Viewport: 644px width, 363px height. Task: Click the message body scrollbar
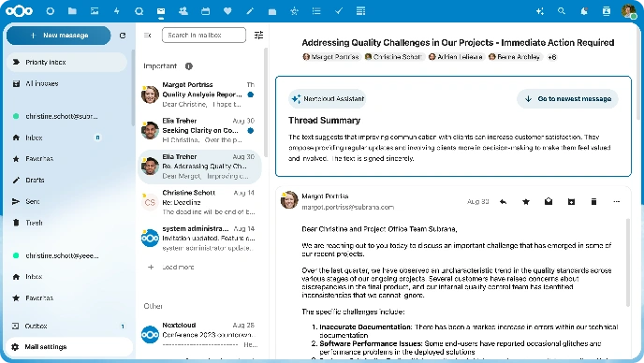628,263
